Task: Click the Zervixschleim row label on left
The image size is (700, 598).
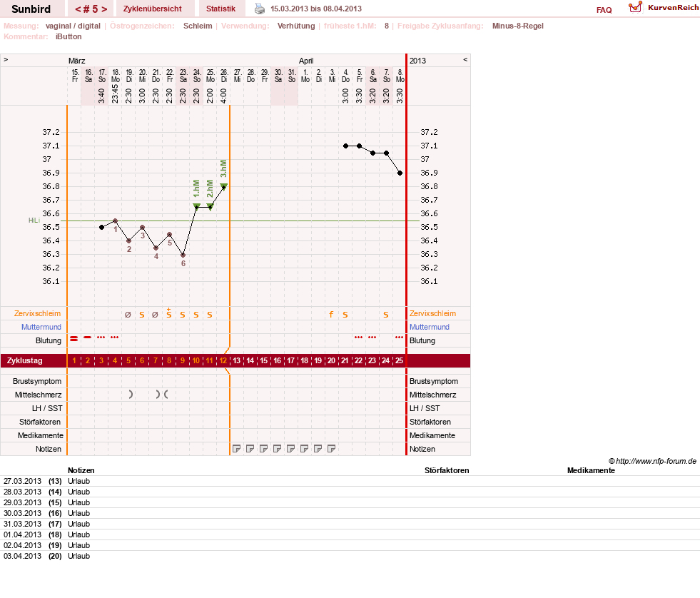Action: pos(38,313)
